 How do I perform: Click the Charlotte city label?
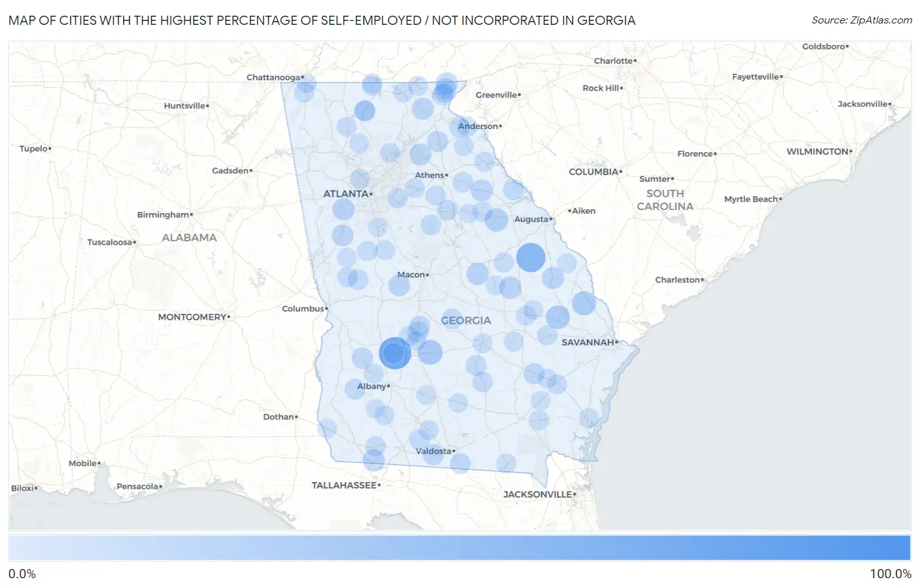[614, 61]
